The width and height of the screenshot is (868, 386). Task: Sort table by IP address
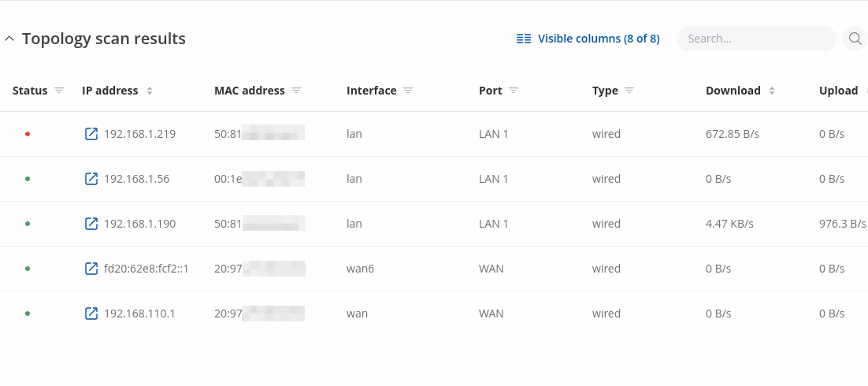(x=150, y=91)
